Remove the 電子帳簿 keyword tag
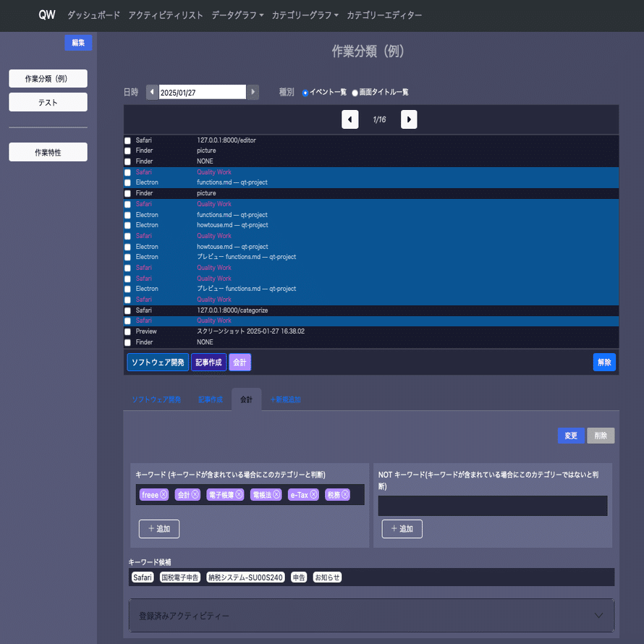The image size is (644, 644). tap(239, 494)
